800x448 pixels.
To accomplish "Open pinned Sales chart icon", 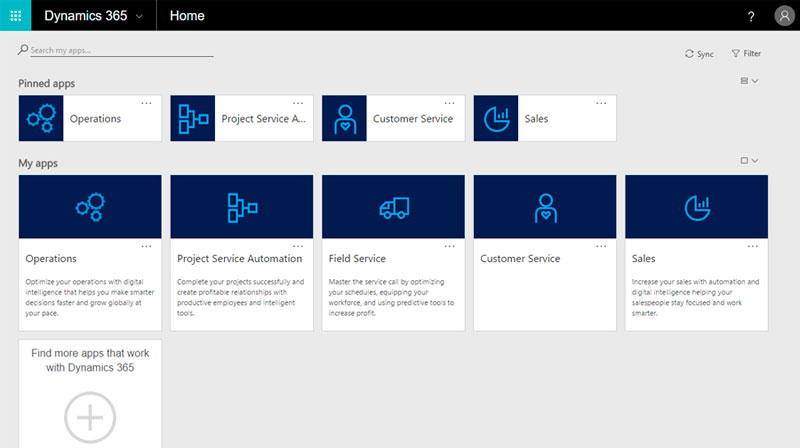I will pos(496,118).
